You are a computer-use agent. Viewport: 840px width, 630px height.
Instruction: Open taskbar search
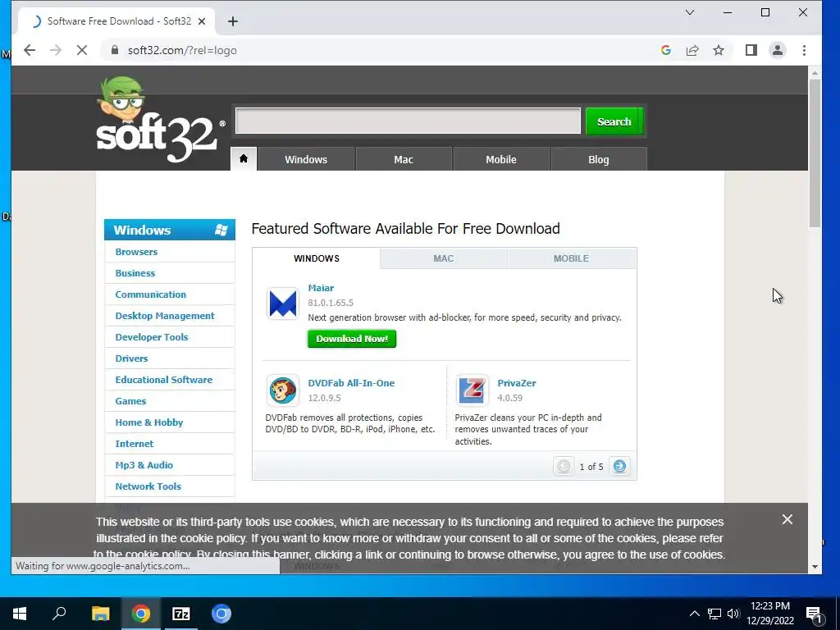tap(59, 614)
